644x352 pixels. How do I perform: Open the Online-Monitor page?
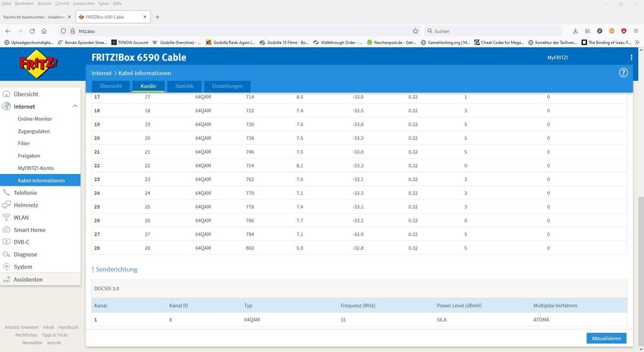click(x=35, y=119)
